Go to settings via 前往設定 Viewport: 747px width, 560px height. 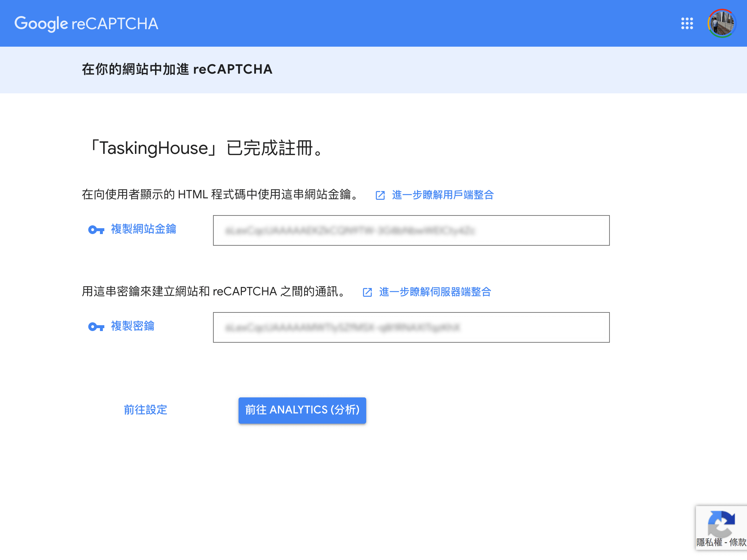pyautogui.click(x=145, y=410)
